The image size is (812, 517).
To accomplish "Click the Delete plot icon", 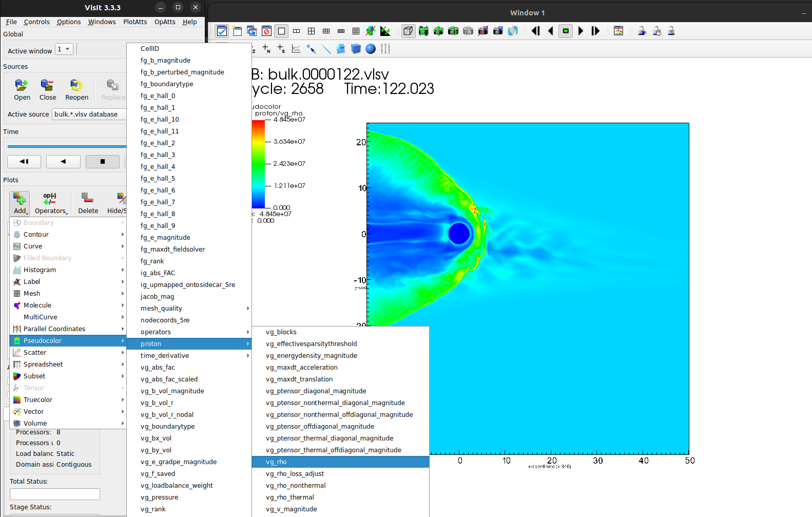I will (88, 199).
